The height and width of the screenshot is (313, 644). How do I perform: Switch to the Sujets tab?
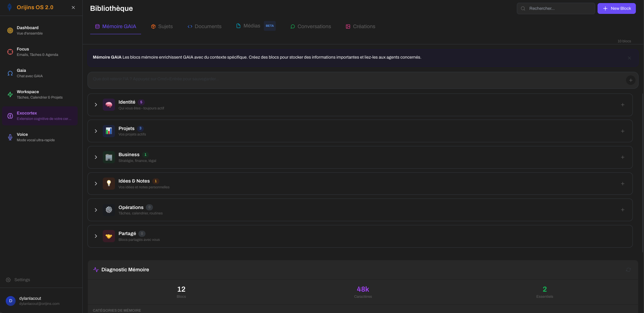coord(162,26)
